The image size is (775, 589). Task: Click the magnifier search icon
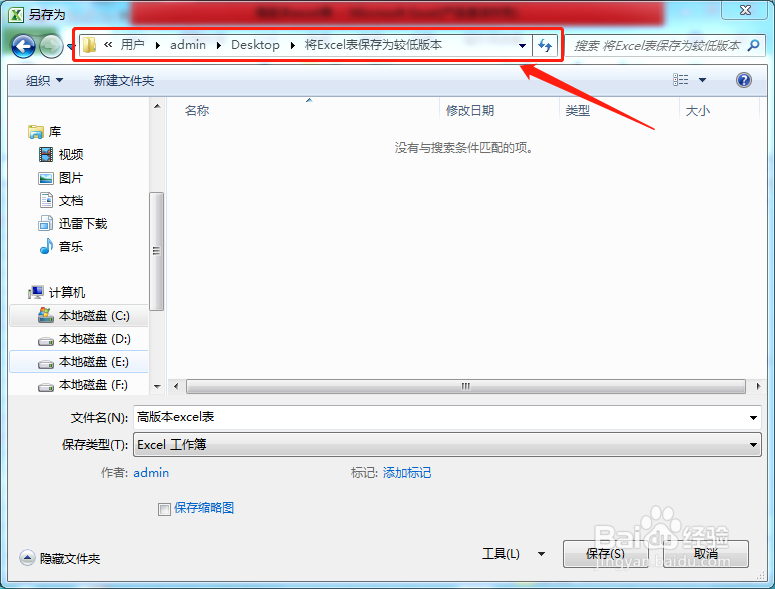753,45
